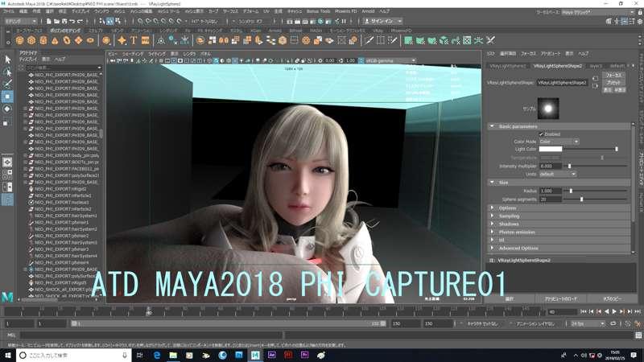Open the menu set dropdown on status line
The image size is (644, 362).
pos(21,21)
